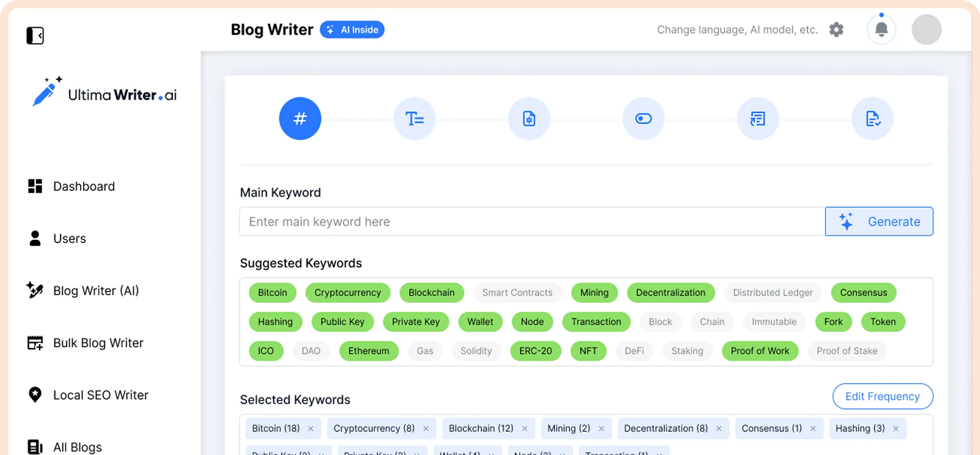Remove Bitcoin (18) from selected keywords

click(x=311, y=429)
